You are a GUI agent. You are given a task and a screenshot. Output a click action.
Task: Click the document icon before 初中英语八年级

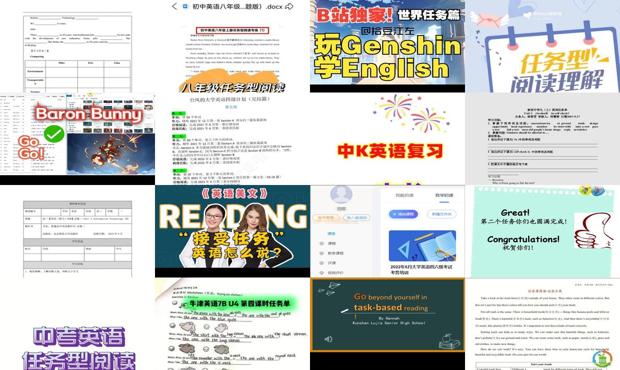pyautogui.click(x=185, y=6)
